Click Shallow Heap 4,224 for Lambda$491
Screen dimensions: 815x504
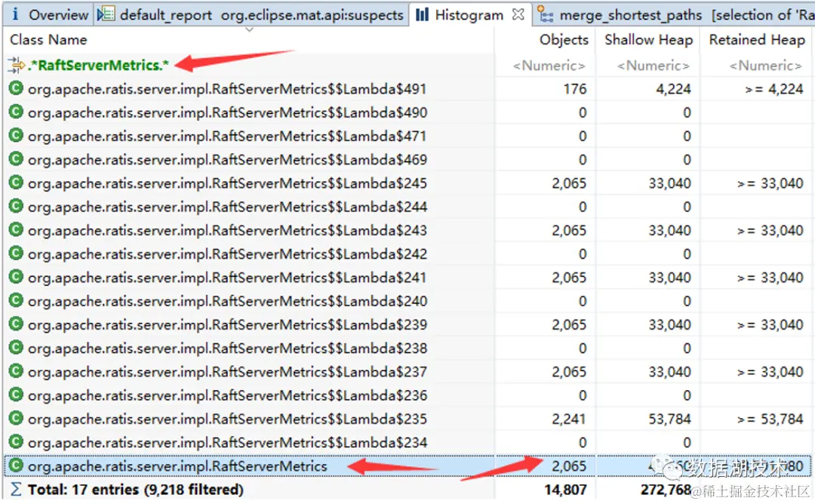673,89
